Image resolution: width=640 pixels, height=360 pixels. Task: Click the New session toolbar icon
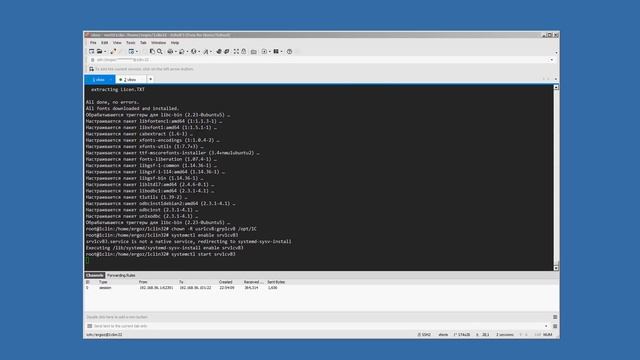pos(91,51)
